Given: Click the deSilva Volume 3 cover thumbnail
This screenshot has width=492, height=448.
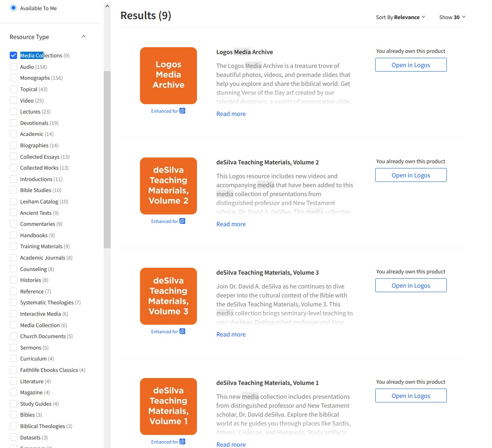Looking at the screenshot, I should click(x=168, y=296).
